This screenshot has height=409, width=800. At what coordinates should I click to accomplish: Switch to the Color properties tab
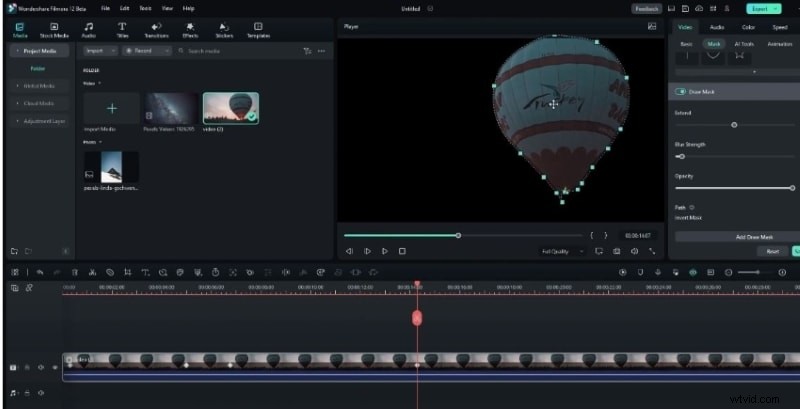tap(748, 27)
